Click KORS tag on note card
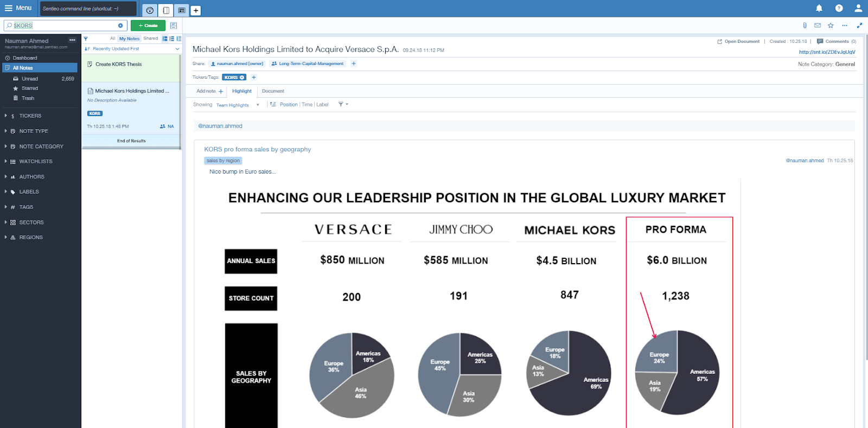Screen dimensions: 868x428 [95, 113]
